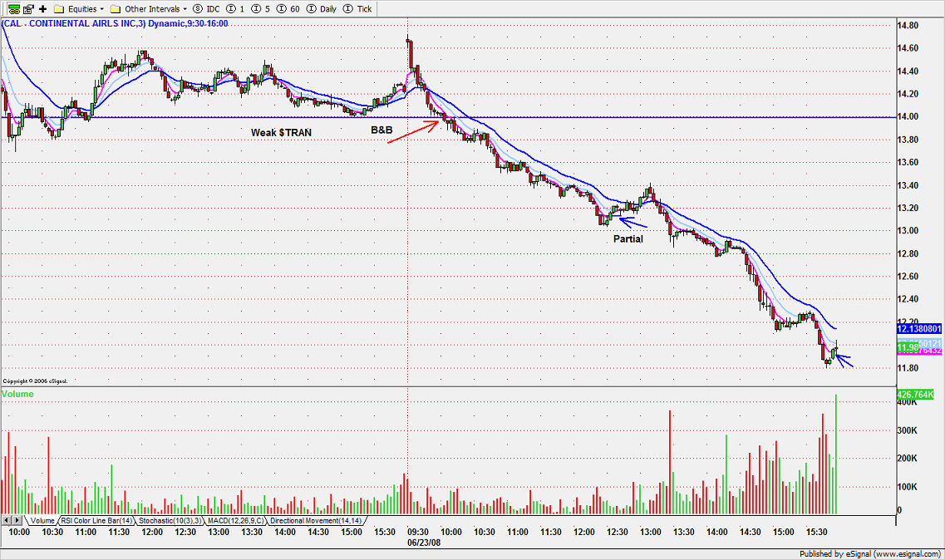
Task: Click the left study-tab scroll arrow
Action: 7,520
